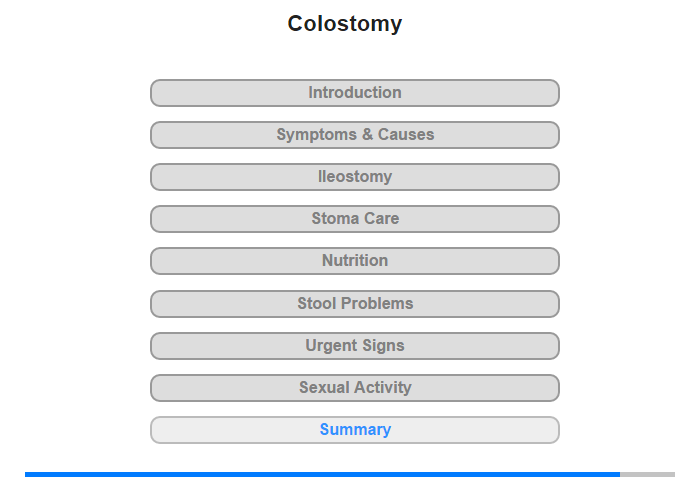Viewport: 700px width, 480px height.
Task: Click the Colostomy page title
Action: (345, 23)
